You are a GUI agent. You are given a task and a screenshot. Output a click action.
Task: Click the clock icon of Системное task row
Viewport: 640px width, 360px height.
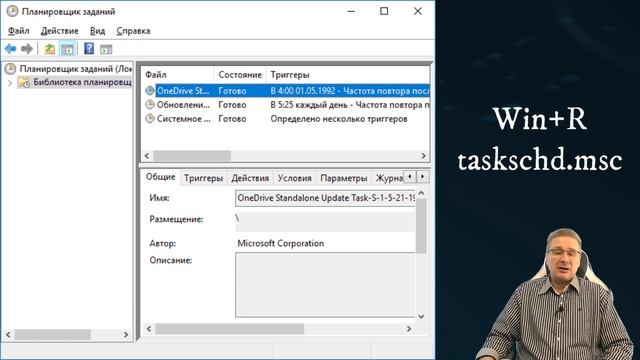pyautogui.click(x=150, y=118)
